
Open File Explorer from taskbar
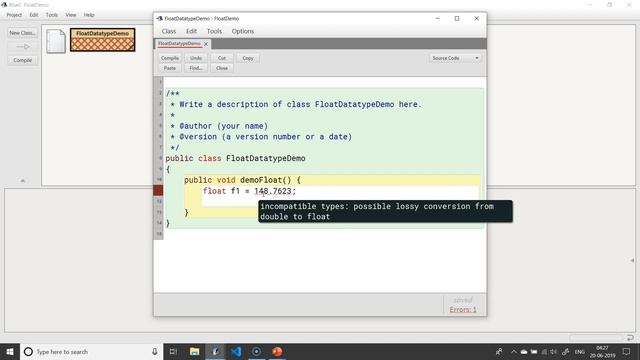point(194,351)
